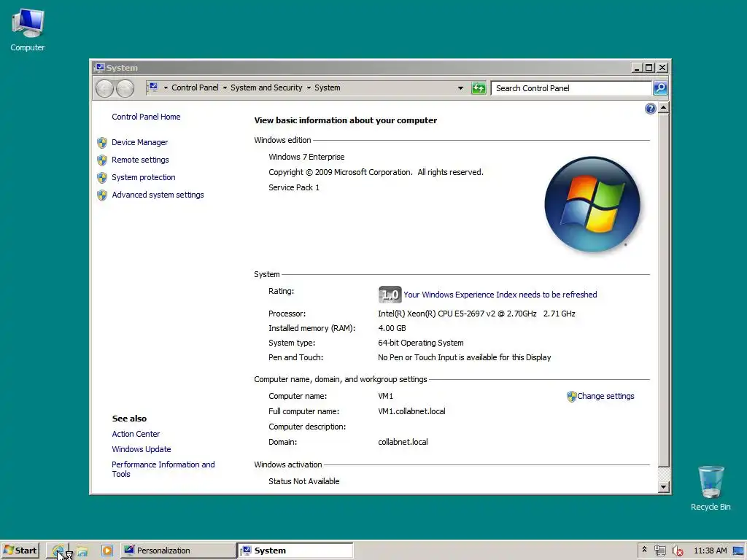Click the scrollbar up arrow
Image resolution: width=747 pixels, height=560 pixels.
click(663, 108)
